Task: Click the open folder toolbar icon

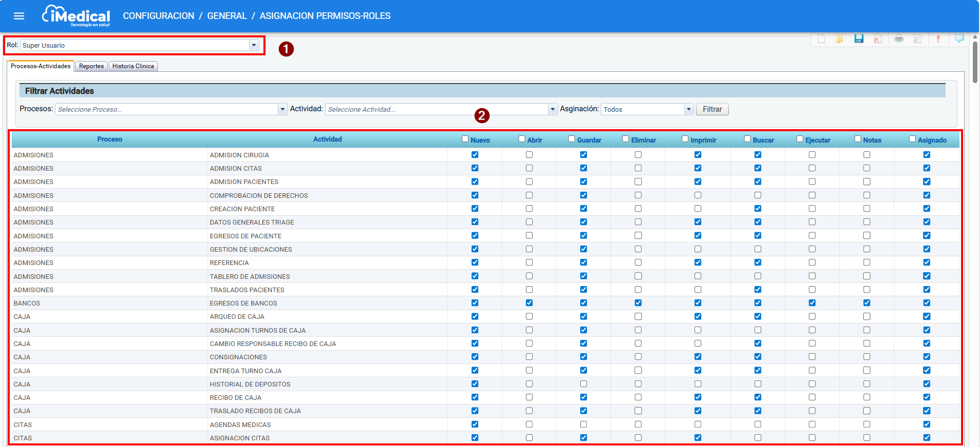Action: click(x=840, y=39)
